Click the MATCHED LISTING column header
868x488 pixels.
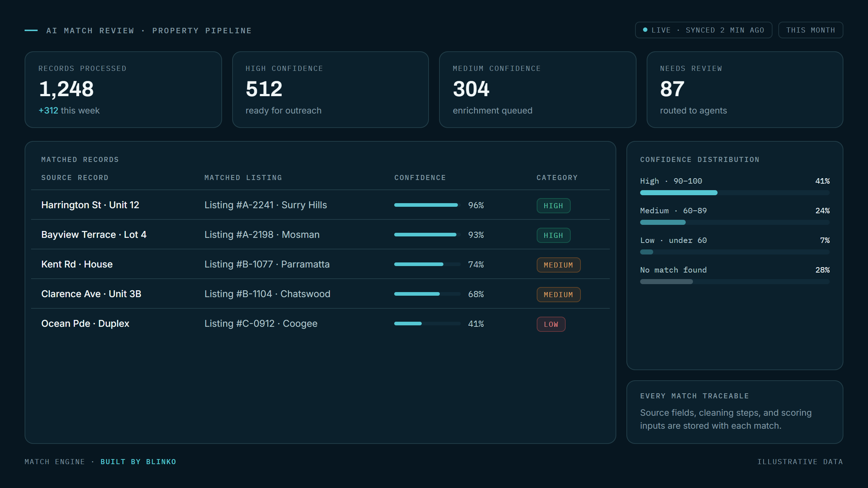coord(243,177)
